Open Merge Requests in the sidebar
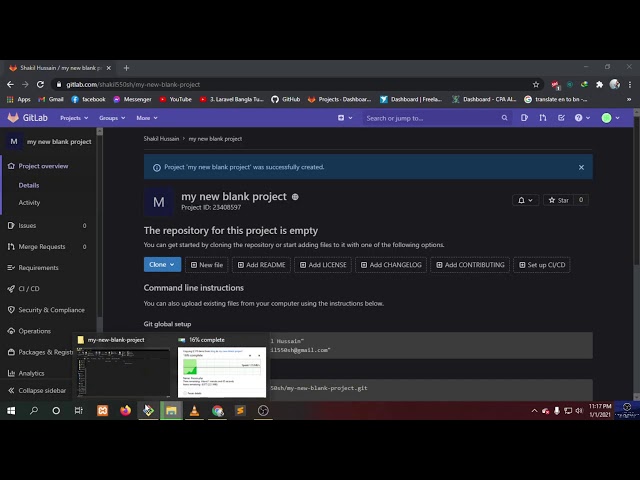The height and width of the screenshot is (480, 640). [x=42, y=247]
